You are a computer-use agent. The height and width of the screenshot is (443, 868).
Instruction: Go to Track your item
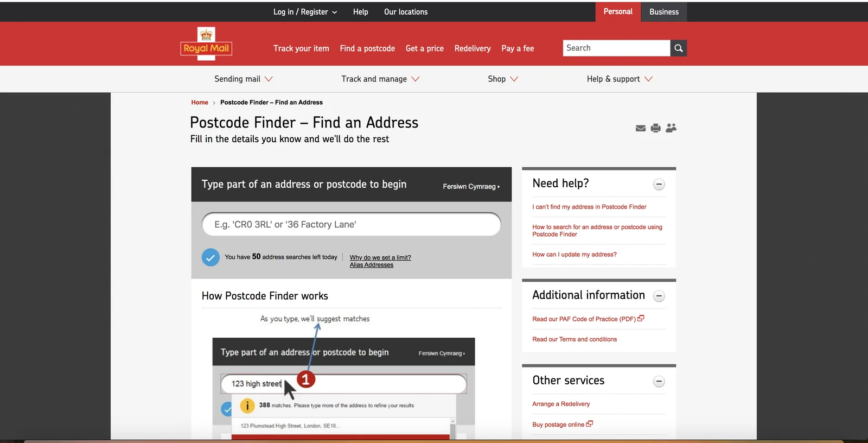(301, 48)
